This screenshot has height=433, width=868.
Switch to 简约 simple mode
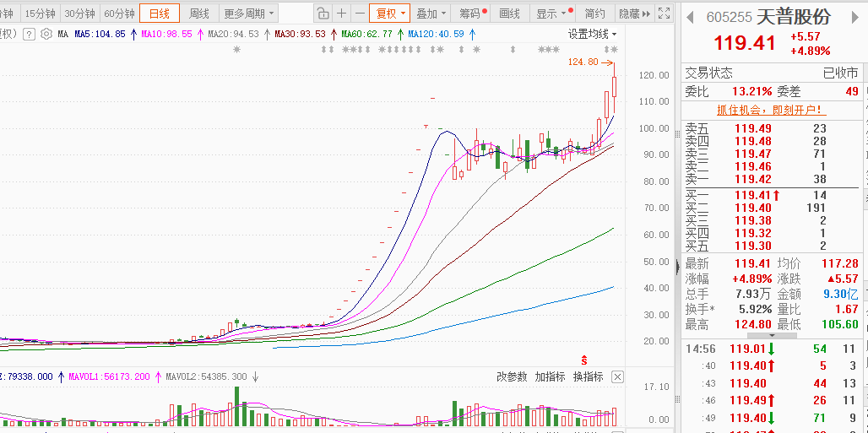595,14
